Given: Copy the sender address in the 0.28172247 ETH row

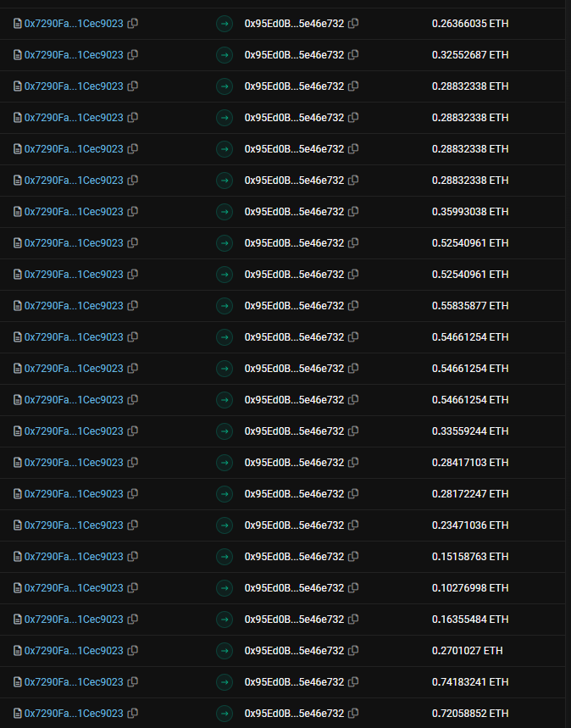Looking at the screenshot, I should [x=133, y=493].
